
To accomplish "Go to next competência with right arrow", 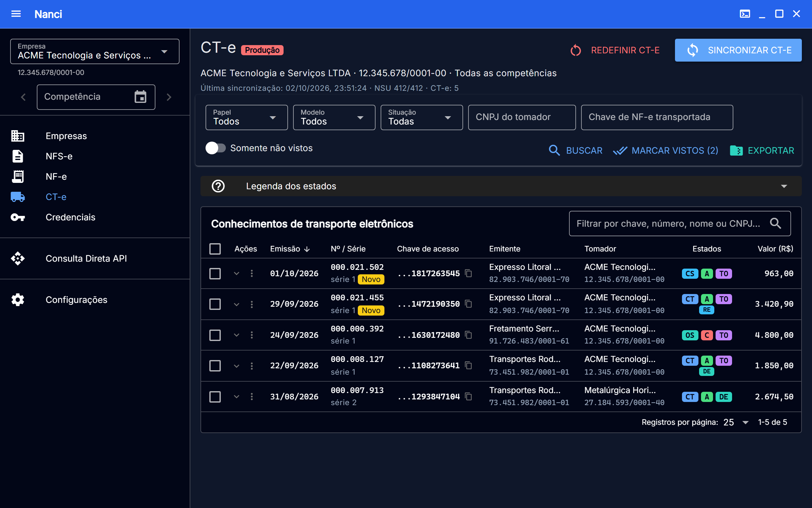I will pyautogui.click(x=169, y=97).
